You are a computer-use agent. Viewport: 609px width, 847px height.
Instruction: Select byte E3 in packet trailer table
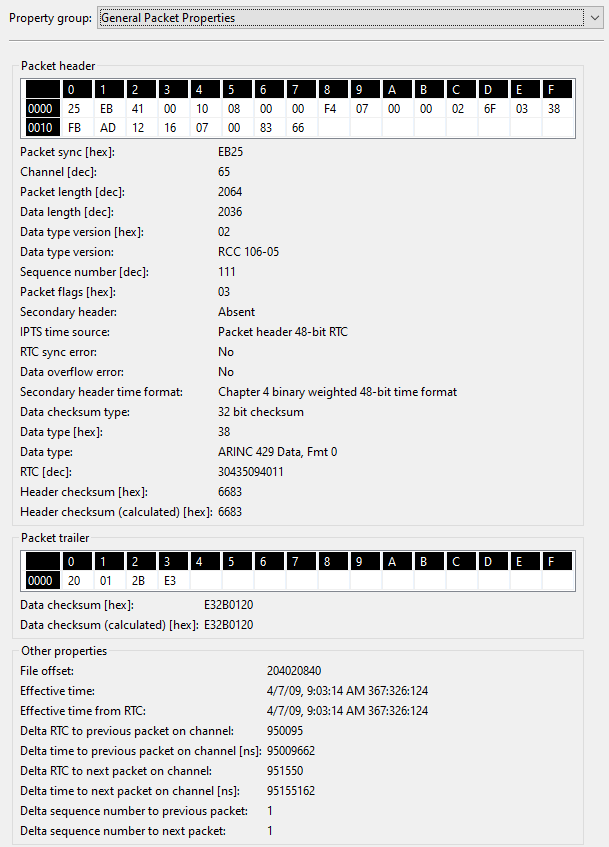[x=171, y=580]
